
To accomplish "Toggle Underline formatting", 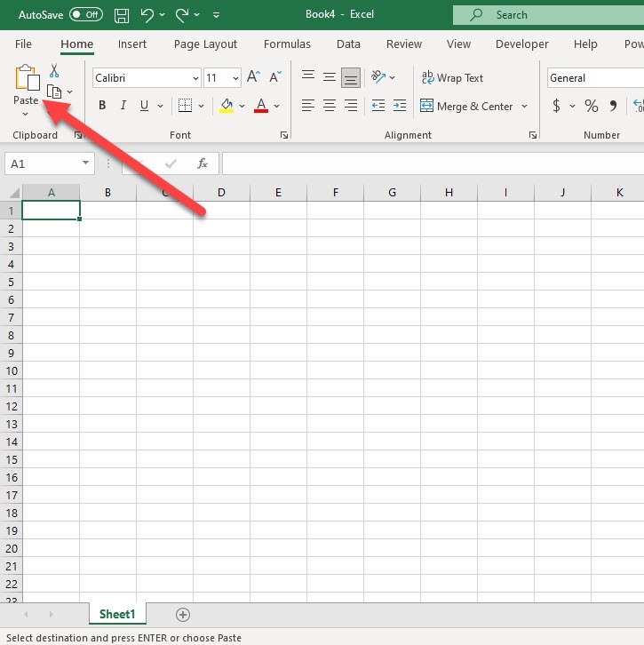I will (x=144, y=106).
